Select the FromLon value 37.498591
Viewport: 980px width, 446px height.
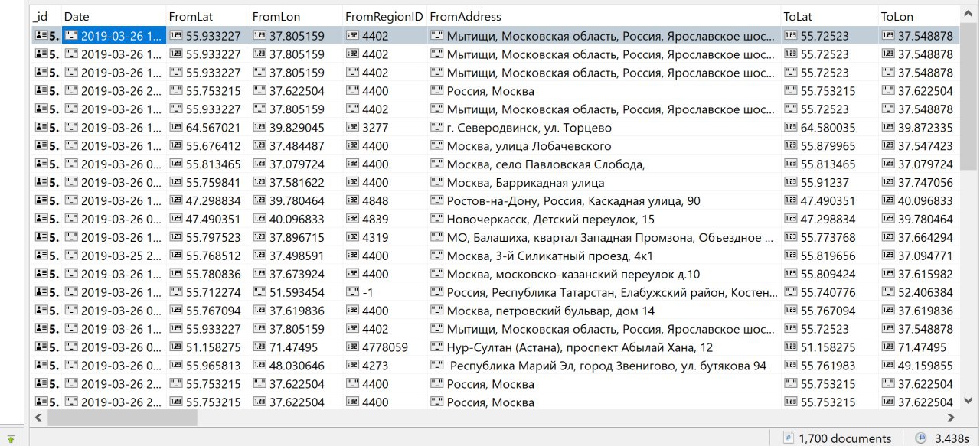pos(297,256)
